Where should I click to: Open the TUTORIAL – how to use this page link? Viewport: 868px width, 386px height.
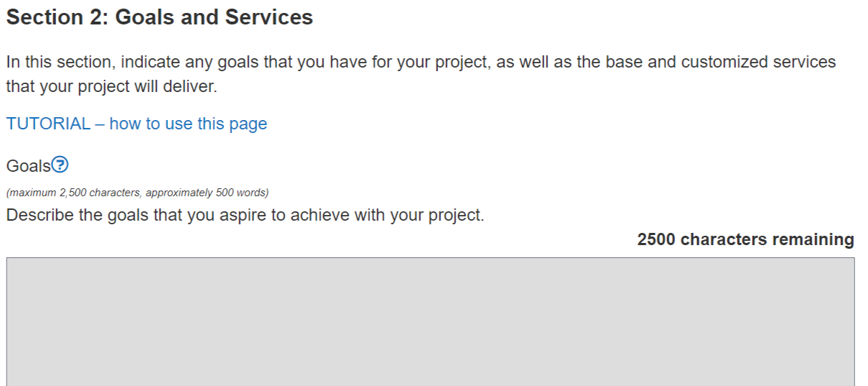pyautogui.click(x=136, y=124)
